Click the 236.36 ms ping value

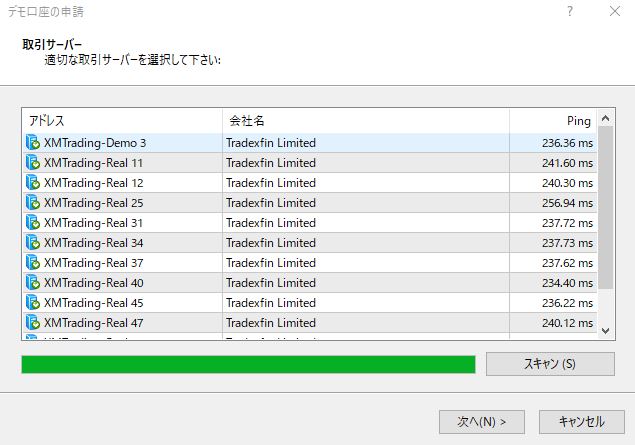567,143
